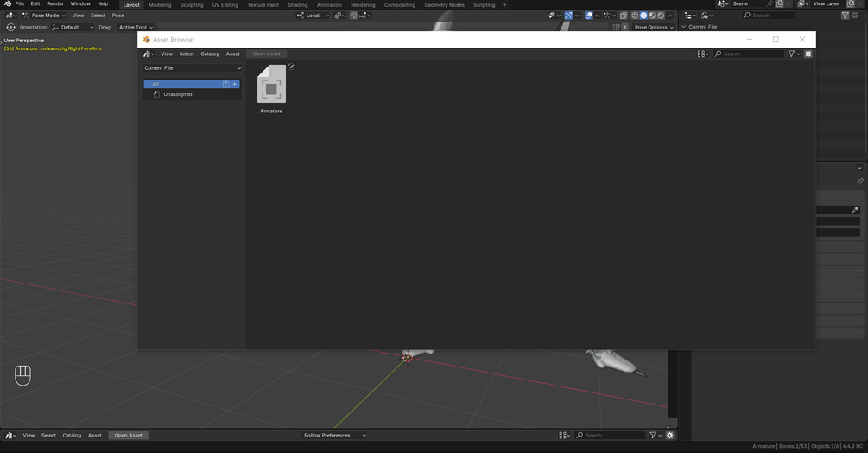868x453 pixels.
Task: Open the object types visibility dropdown
Action: 554,16
